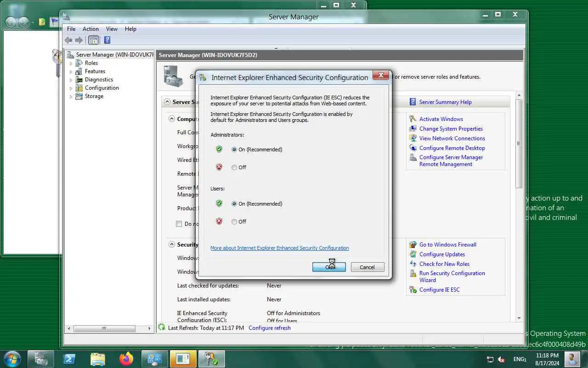Open Windows PowerShell from the taskbar

click(69, 358)
